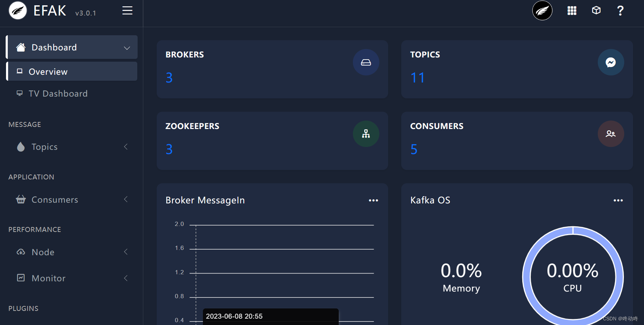644x325 pixels.
Task: Click the 0.0% Memory value
Action: 461,271
